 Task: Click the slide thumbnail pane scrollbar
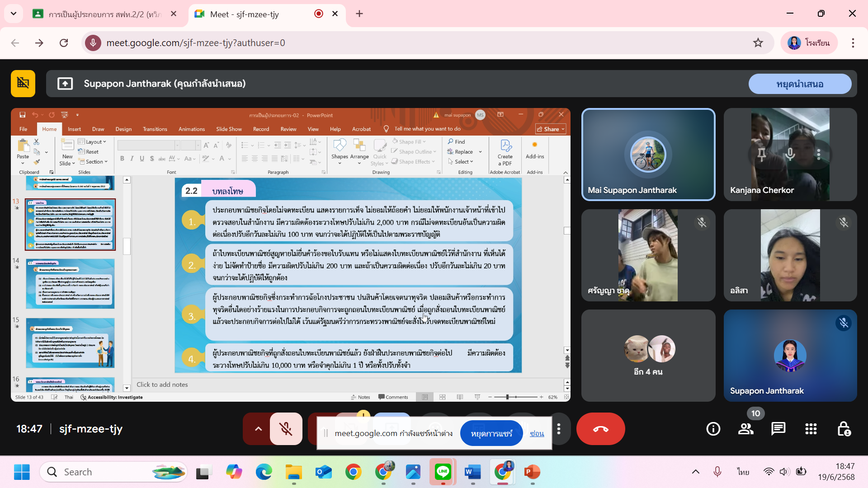coord(127,247)
